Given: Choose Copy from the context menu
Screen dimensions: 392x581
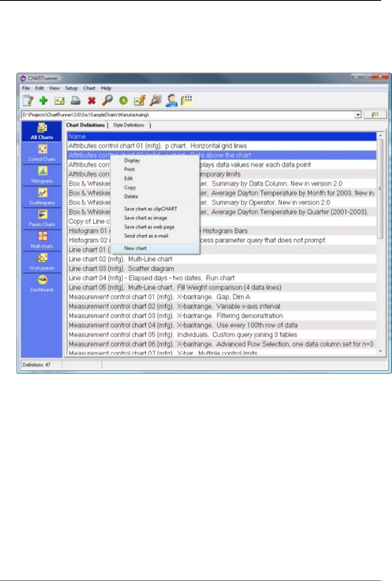Looking at the screenshot, I should (130, 188).
